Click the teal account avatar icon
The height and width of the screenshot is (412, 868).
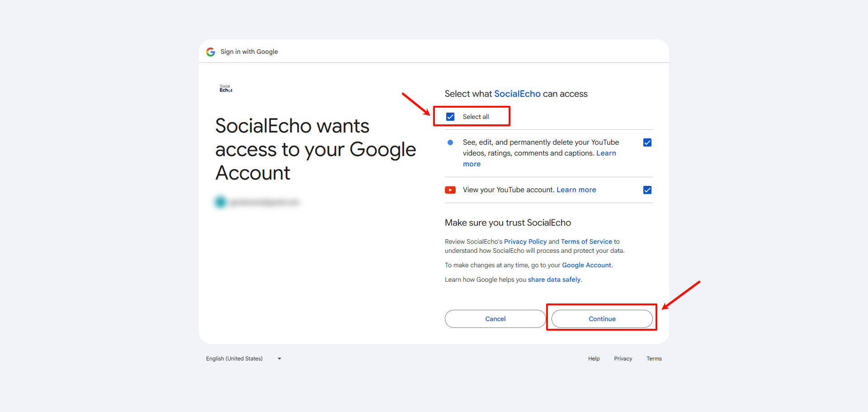(x=220, y=202)
